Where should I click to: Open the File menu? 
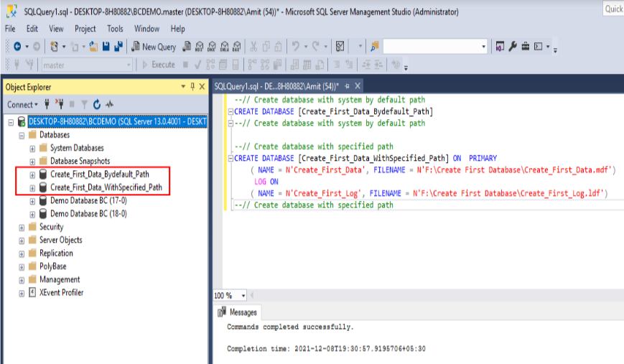[x=10, y=29]
